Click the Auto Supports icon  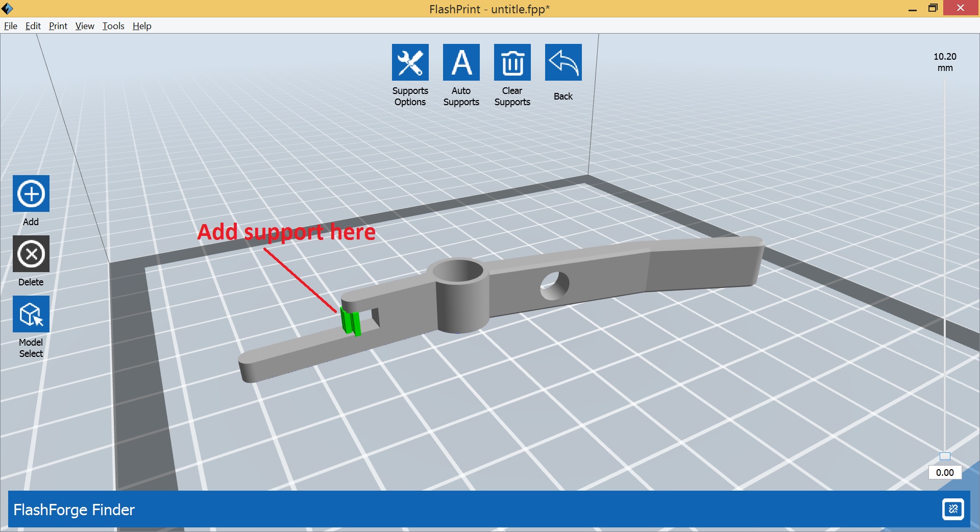pyautogui.click(x=461, y=62)
